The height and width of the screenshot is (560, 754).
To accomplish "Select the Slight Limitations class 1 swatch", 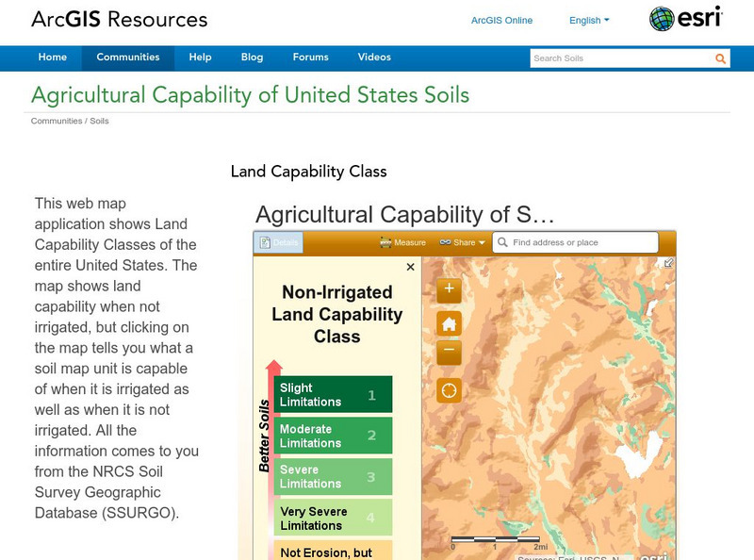I will pos(333,394).
